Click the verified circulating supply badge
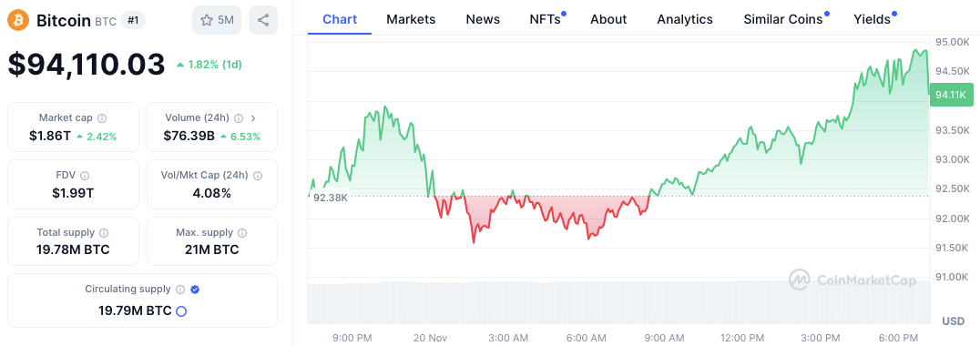The height and width of the screenshot is (346, 980). pyautogui.click(x=195, y=290)
